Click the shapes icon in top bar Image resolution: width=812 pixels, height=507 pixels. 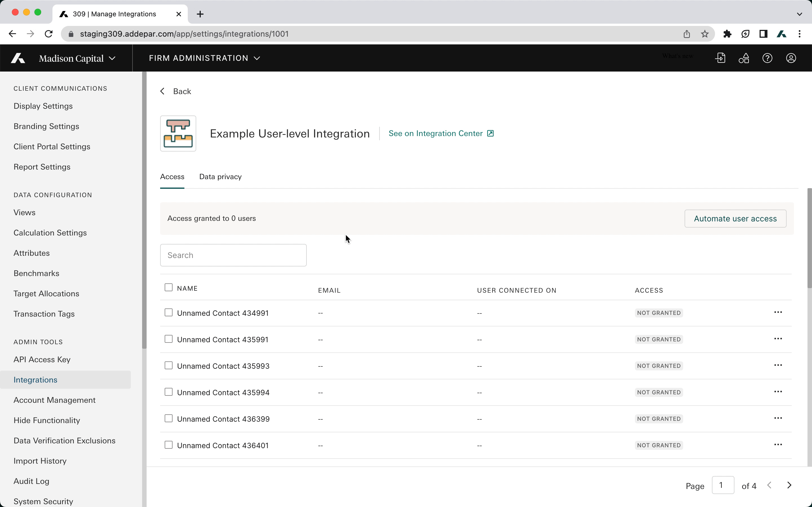click(743, 58)
